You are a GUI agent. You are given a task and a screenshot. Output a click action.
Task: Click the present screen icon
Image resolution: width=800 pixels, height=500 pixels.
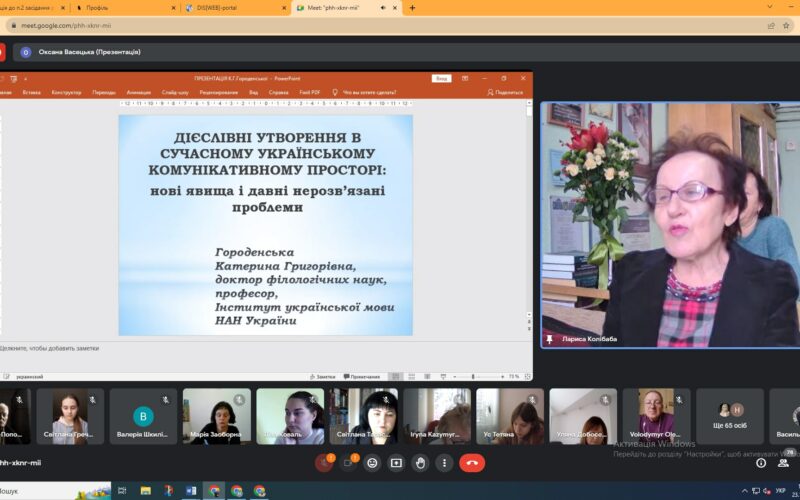pyautogui.click(x=396, y=463)
